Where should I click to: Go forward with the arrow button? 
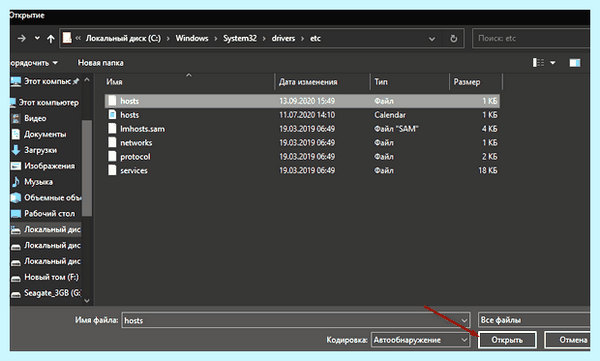21,38
